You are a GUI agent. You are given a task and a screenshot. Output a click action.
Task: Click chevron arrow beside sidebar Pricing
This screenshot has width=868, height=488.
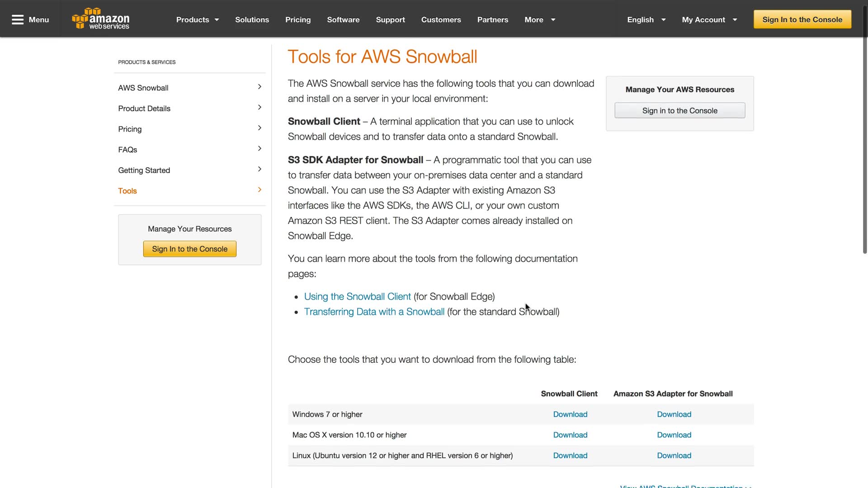click(259, 128)
